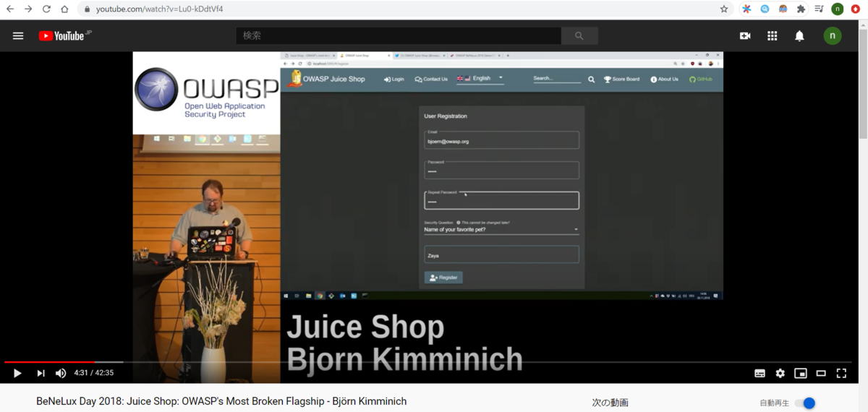Click YouTube search magnifier button
This screenshot has width=868, height=412.
point(579,35)
